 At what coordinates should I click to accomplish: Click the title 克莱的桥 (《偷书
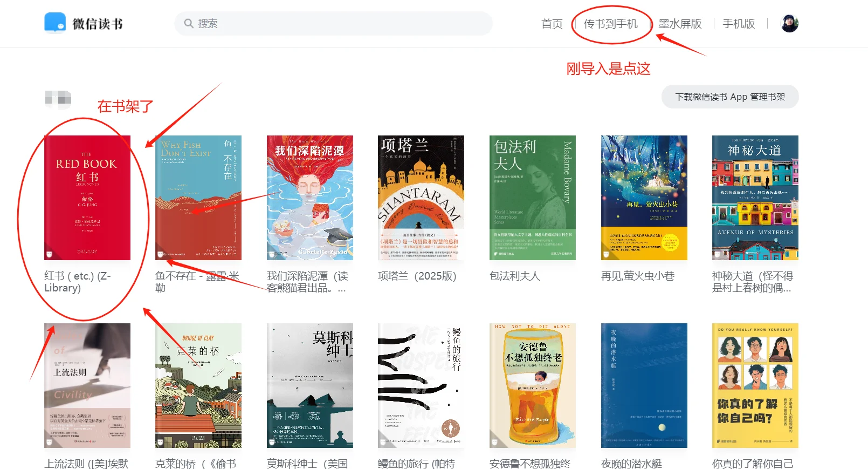[196, 464]
